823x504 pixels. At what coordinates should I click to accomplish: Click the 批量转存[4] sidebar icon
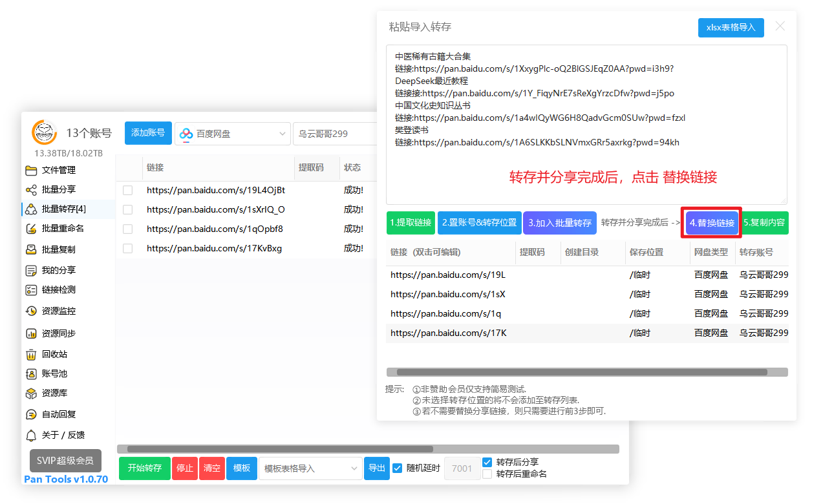click(31, 209)
